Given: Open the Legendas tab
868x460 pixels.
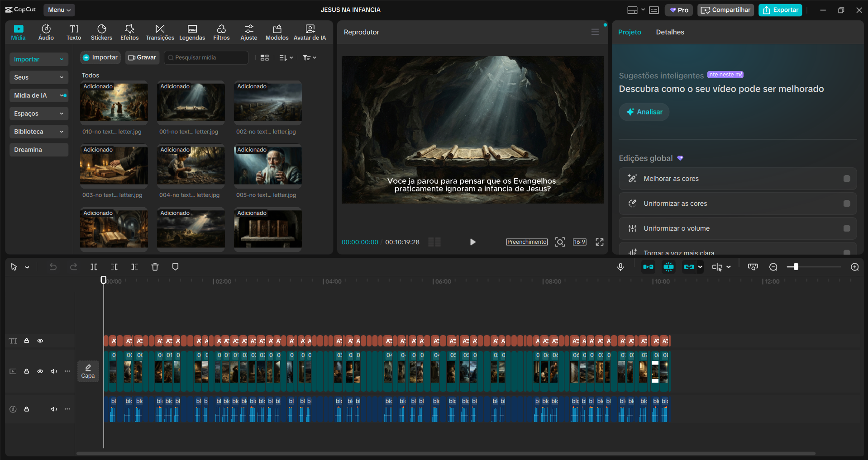Looking at the screenshot, I should [x=192, y=32].
